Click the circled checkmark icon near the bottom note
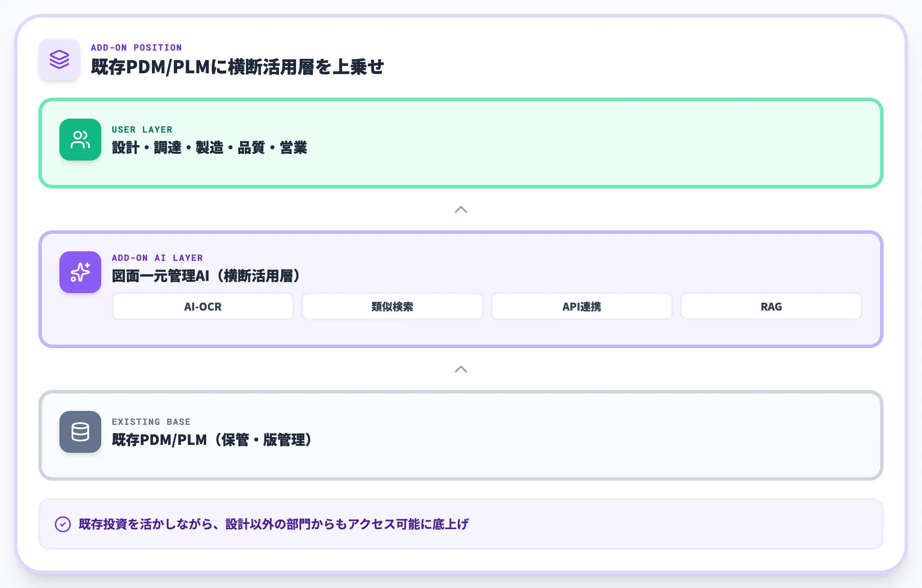922x588 pixels. 62,524
